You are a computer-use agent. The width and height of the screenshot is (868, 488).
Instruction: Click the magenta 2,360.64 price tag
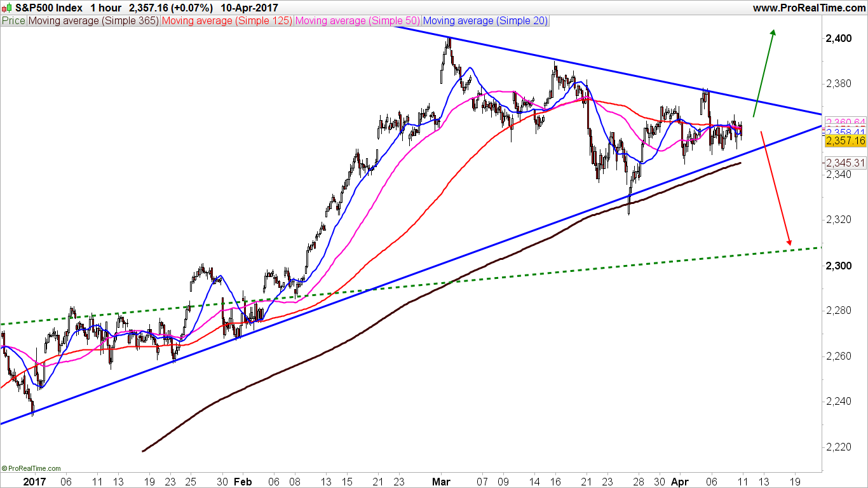click(845, 121)
